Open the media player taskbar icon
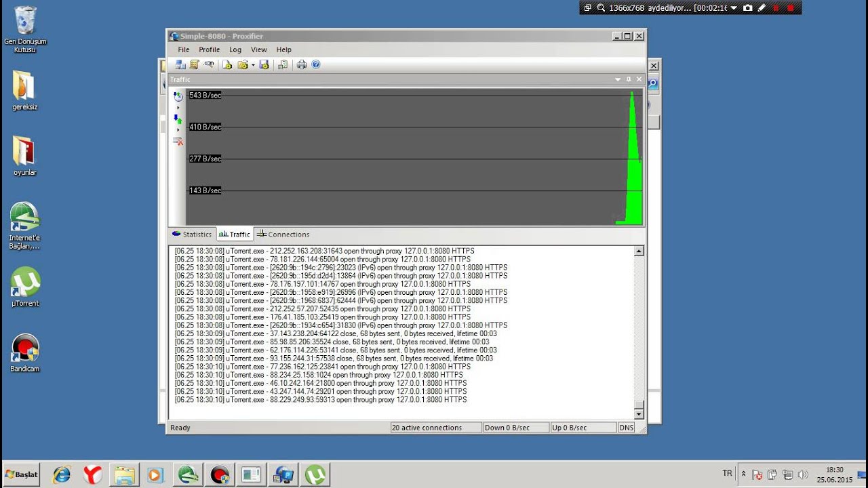The height and width of the screenshot is (488, 868). coord(155,475)
